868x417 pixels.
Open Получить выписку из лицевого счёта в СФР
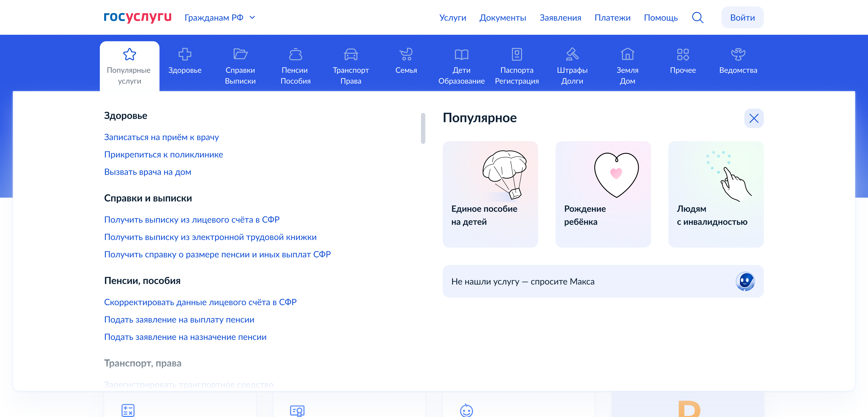192,220
